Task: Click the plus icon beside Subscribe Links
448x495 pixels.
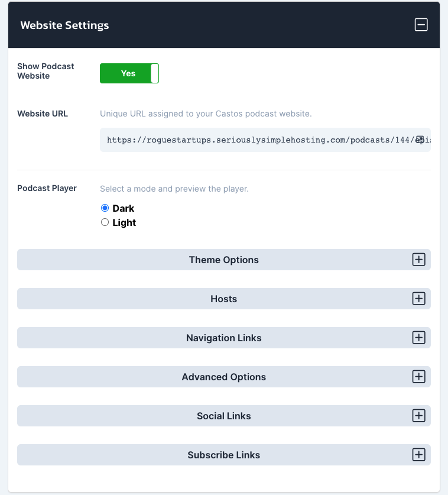Action: coord(418,455)
